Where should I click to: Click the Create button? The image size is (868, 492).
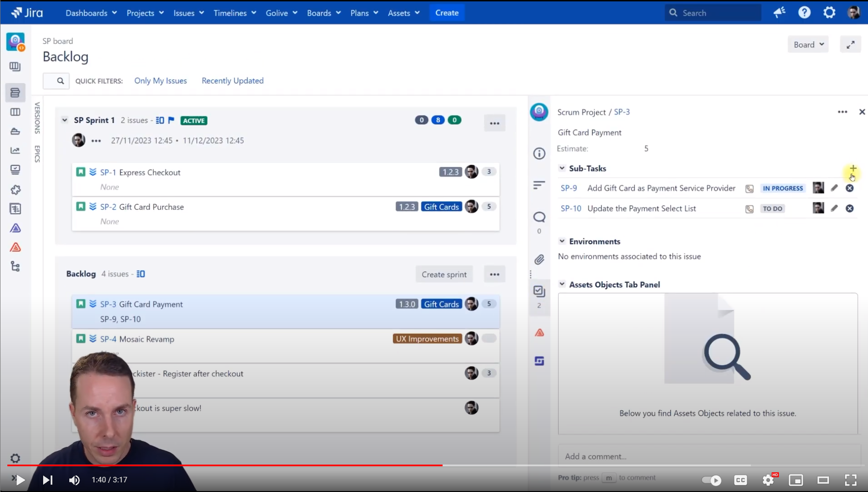pos(447,13)
